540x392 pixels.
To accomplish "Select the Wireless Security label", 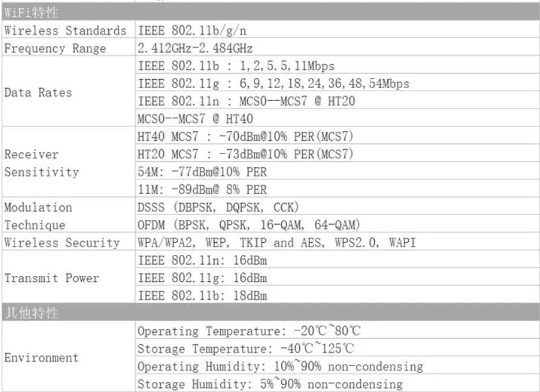I will [62, 243].
